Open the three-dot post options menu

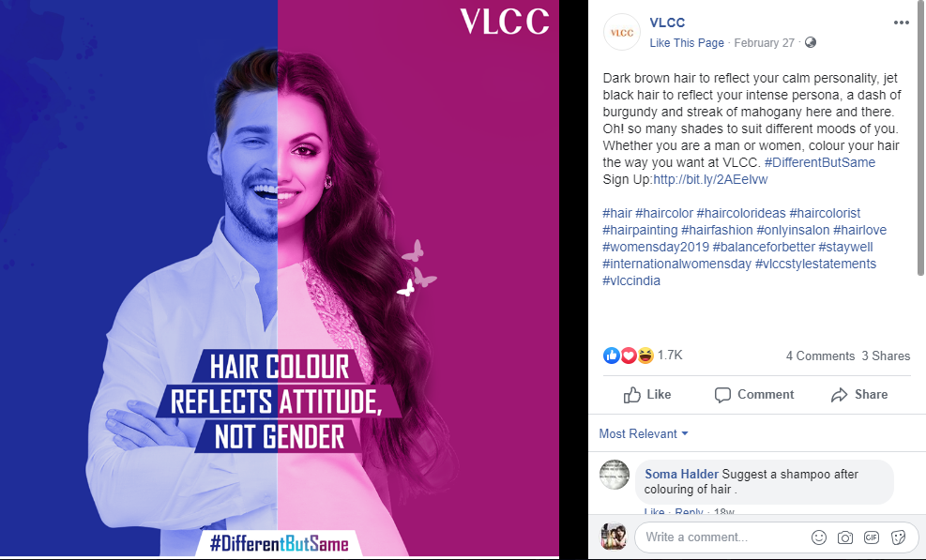902,23
